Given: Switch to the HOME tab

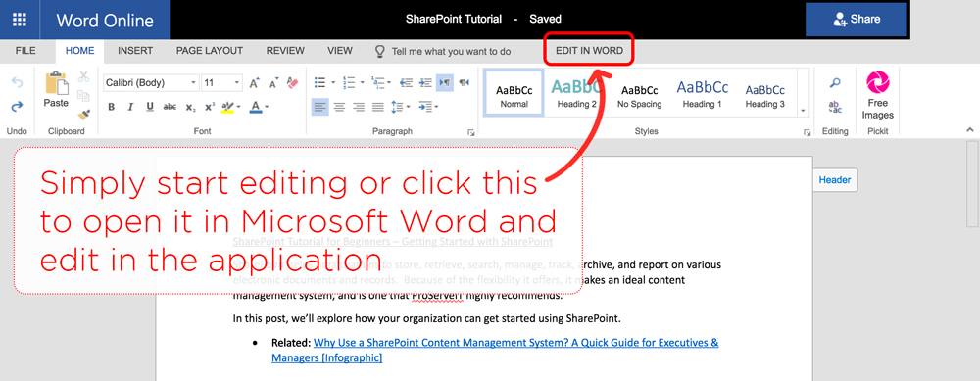Looking at the screenshot, I should [80, 51].
